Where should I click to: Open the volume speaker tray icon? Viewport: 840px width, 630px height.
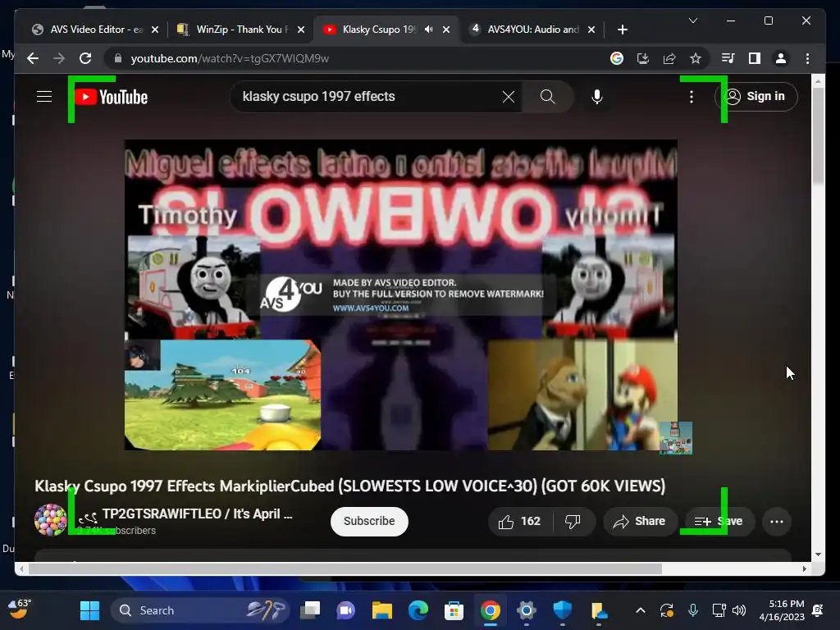point(739,610)
